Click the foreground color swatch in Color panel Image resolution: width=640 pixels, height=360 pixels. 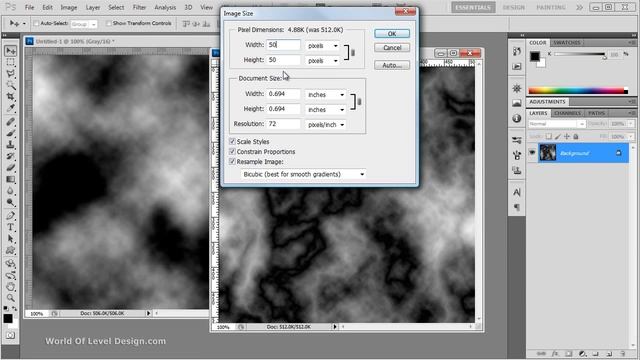click(x=535, y=56)
